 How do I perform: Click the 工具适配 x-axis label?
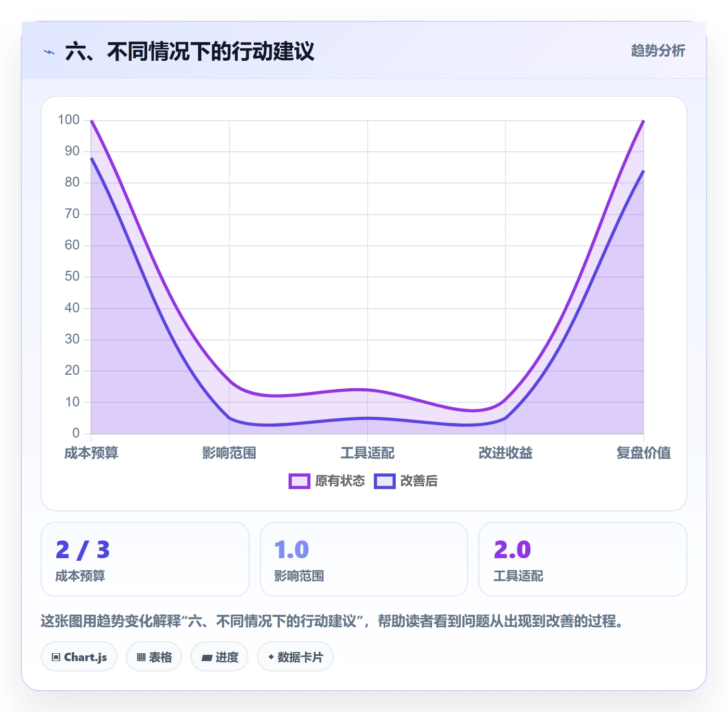368,453
